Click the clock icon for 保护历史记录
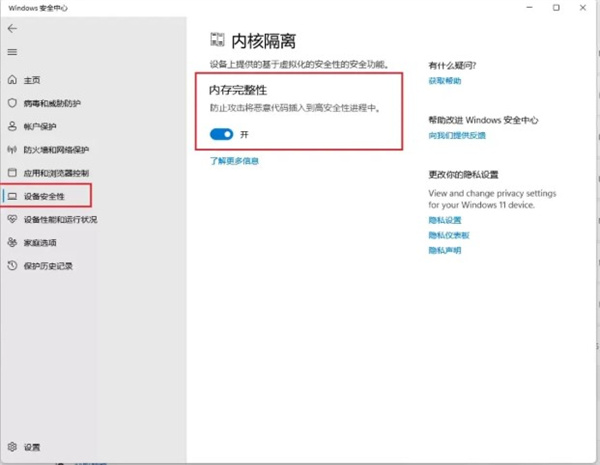Screen dimensions: 600x465 12,266
